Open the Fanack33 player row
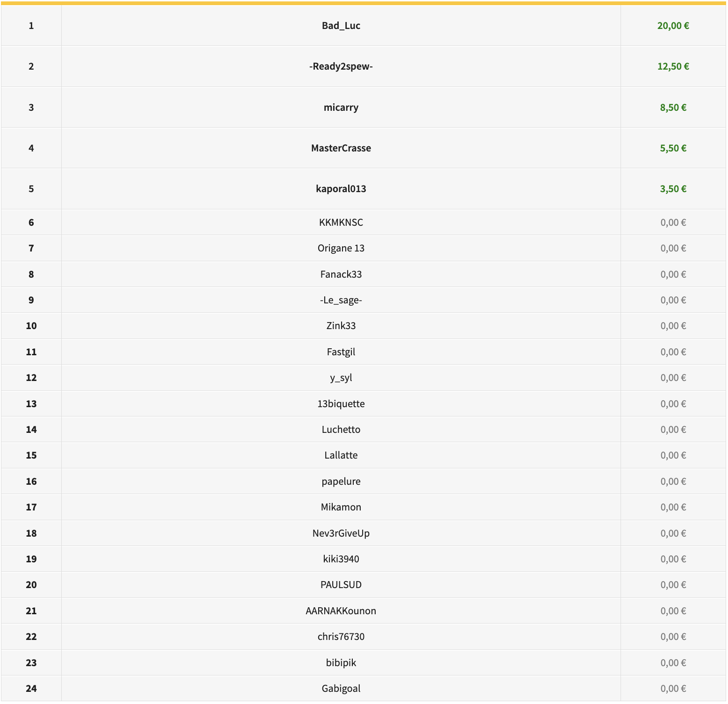This screenshot has width=728, height=704. [341, 274]
